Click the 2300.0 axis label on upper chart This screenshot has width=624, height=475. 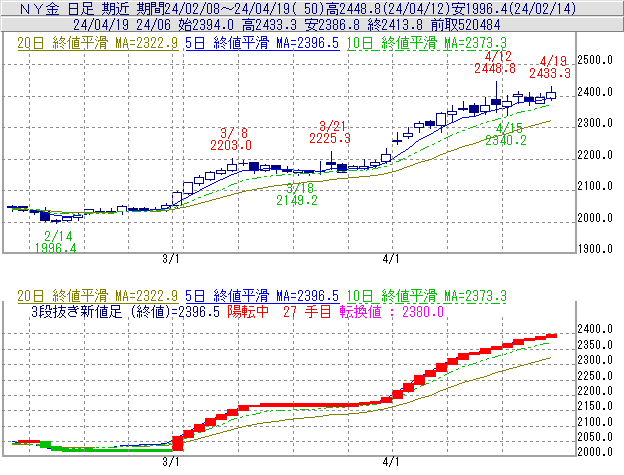tap(595, 123)
